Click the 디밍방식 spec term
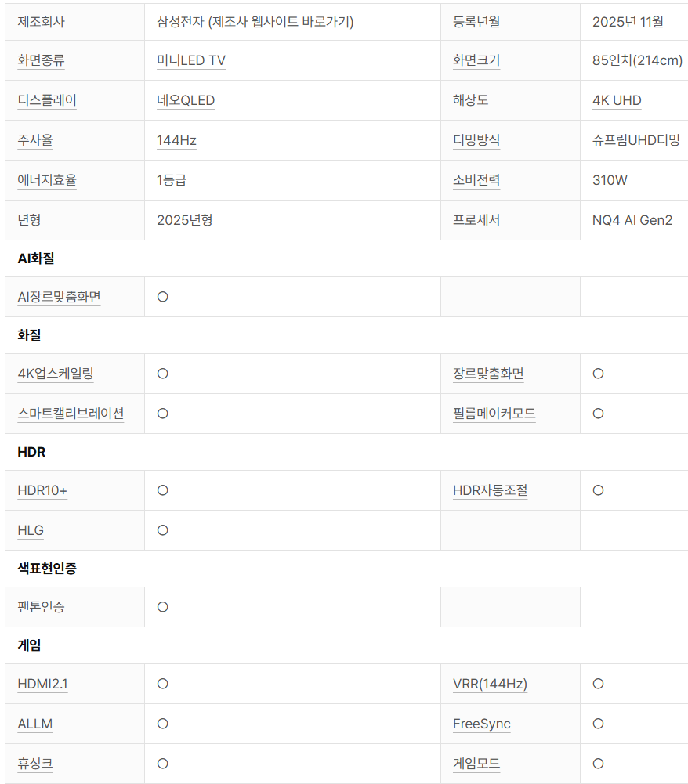The height and width of the screenshot is (784, 688). pyautogui.click(x=476, y=140)
